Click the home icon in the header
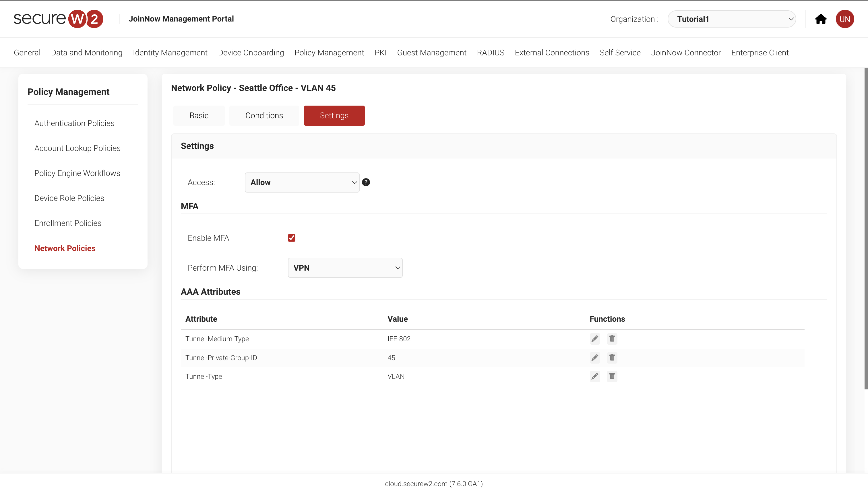The image size is (868, 493). 821,19
